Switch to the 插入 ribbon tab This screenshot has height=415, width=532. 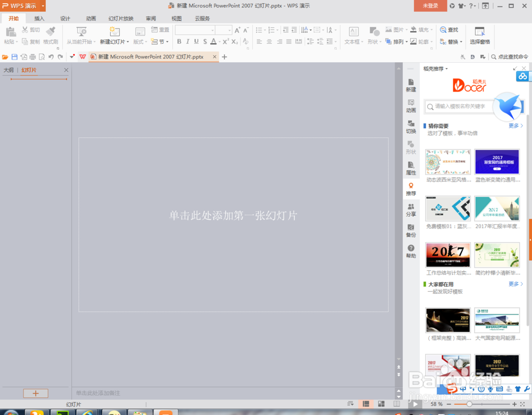click(x=39, y=18)
